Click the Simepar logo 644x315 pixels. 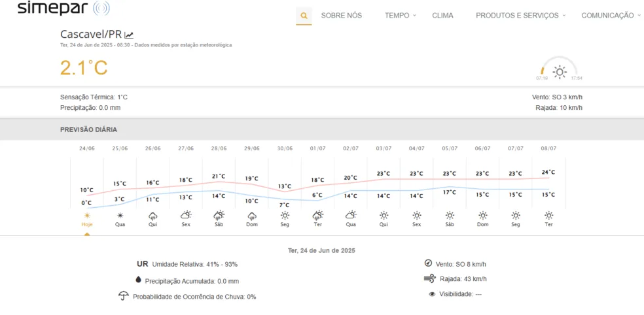point(63,8)
